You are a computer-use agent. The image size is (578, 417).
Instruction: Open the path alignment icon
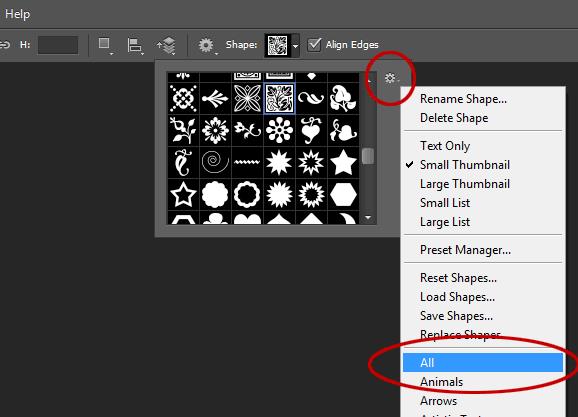click(135, 46)
